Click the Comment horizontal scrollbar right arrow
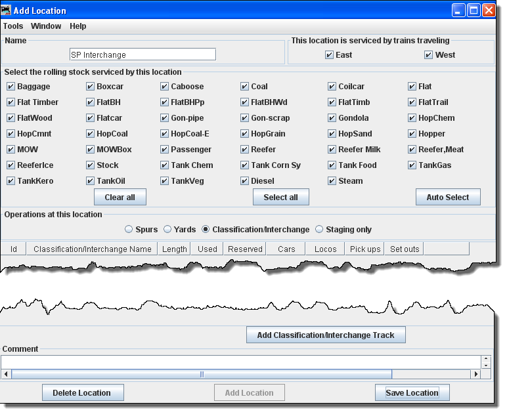The height and width of the screenshot is (420, 507). click(475, 374)
